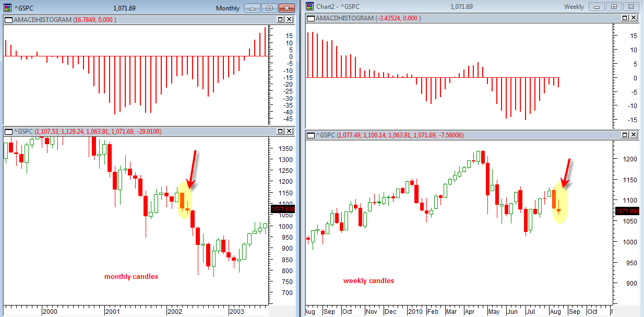Maximize the AMACDHISTOGRAM pane in the Weekly window
Image resolution: width=644 pixels, height=317 pixels.
(625, 18)
